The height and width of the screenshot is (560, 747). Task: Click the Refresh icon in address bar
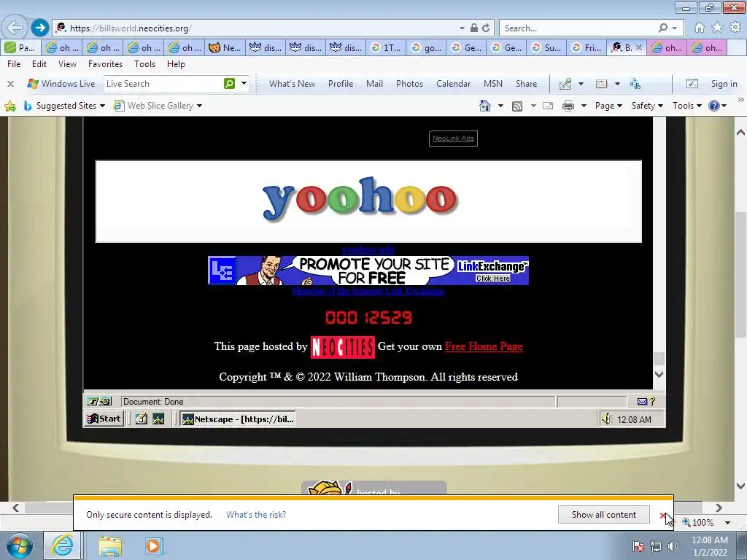[486, 28]
